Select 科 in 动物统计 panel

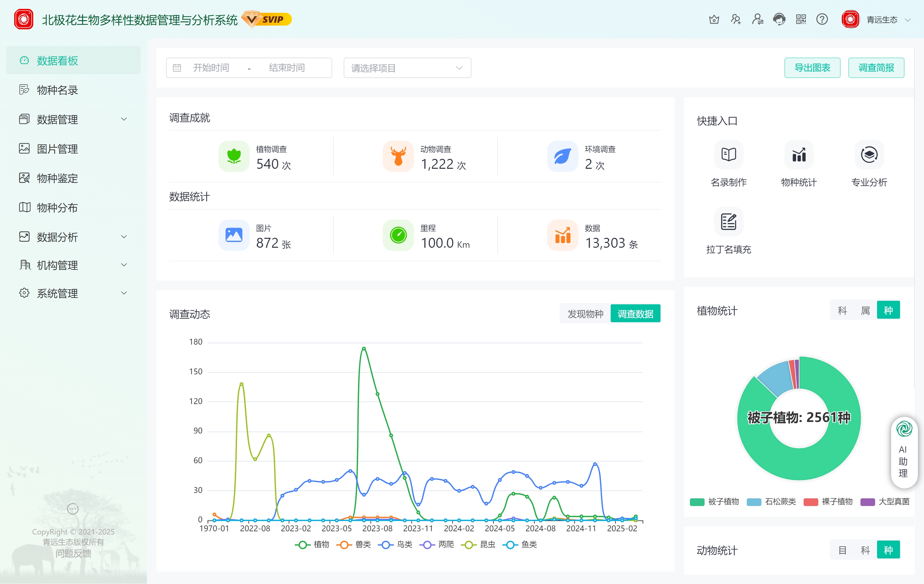865,550
